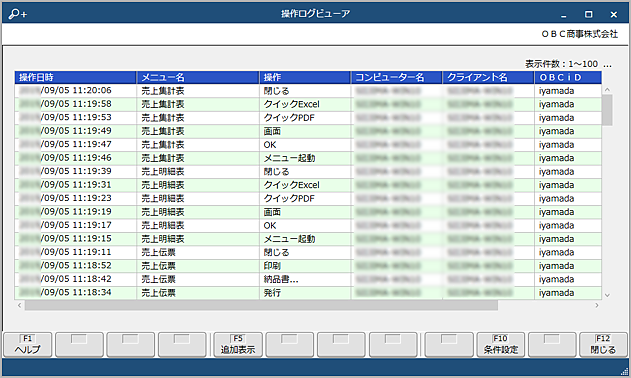
Task: Click the クライアント名 column header
Action: coord(488,77)
